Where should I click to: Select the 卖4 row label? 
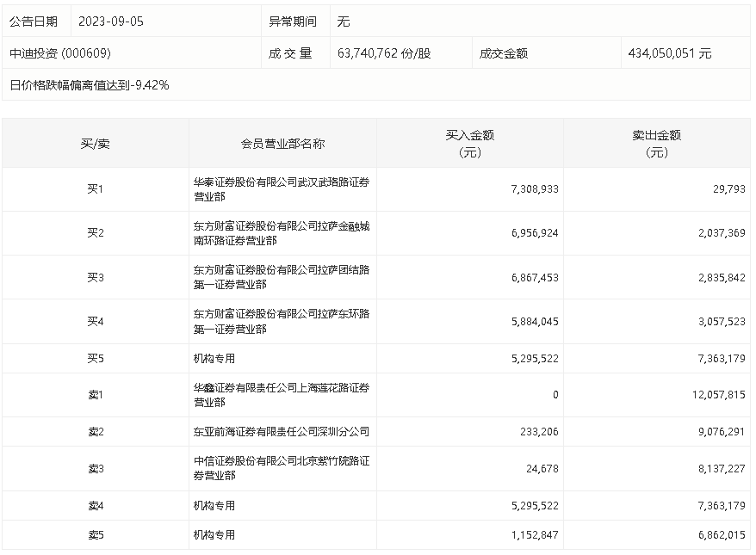click(95, 505)
